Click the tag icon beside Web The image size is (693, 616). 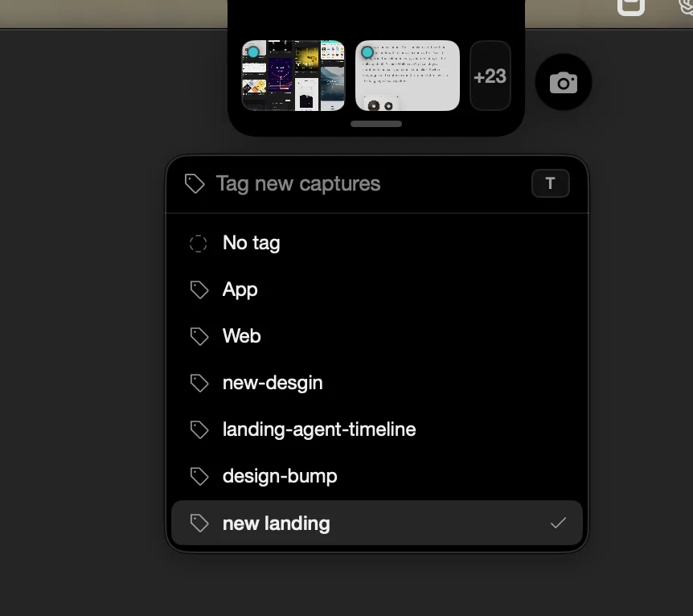point(199,336)
